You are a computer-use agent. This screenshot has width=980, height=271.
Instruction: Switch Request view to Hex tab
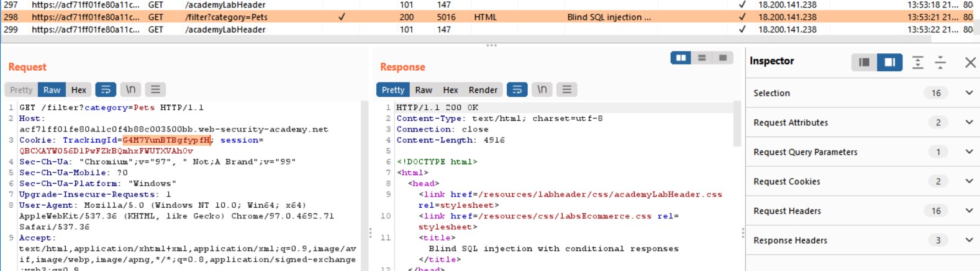[79, 90]
